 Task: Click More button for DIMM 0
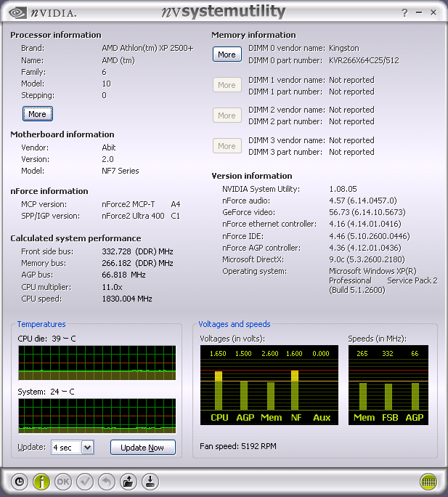227,54
